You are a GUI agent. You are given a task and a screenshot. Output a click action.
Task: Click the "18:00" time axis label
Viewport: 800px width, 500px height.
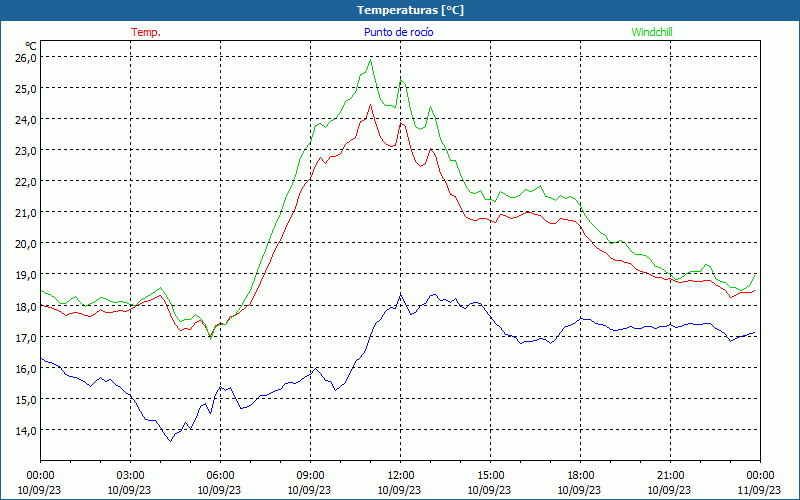pyautogui.click(x=581, y=476)
